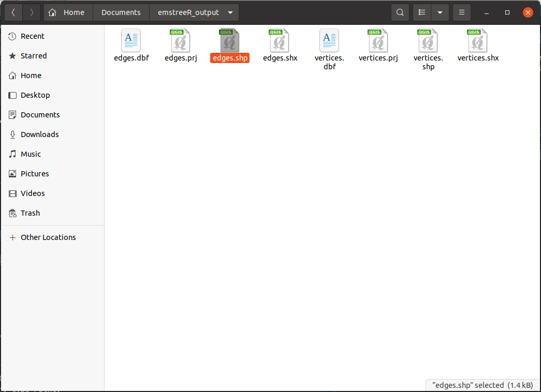Select the vertices.shx file
Screen dimensions: 541x392
[x=477, y=41]
